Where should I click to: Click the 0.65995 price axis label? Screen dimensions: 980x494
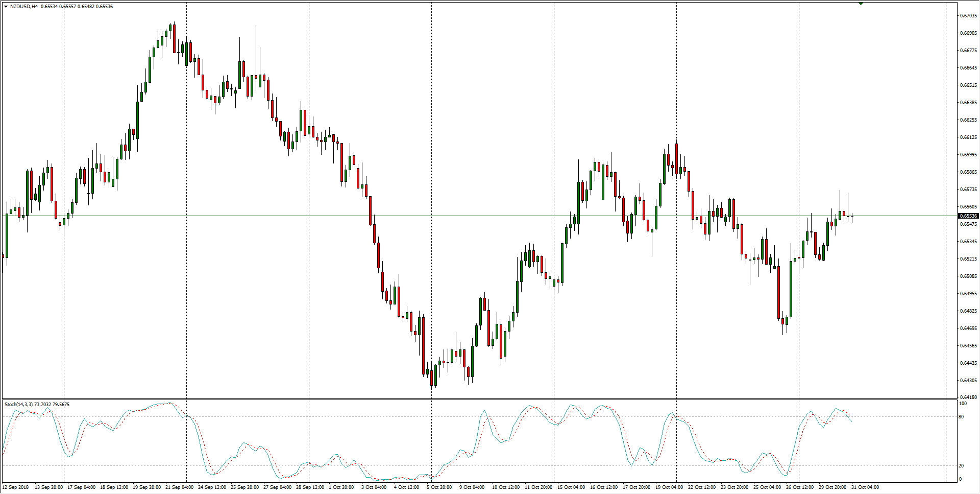pos(968,155)
